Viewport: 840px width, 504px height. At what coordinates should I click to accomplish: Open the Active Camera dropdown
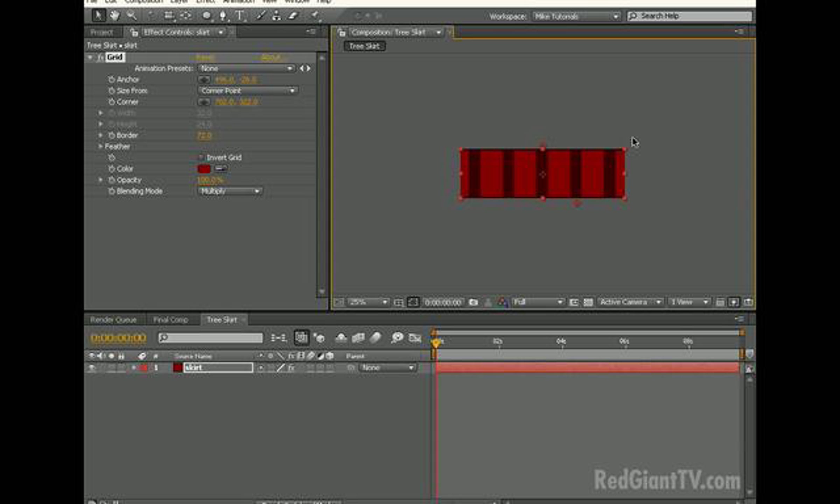pos(630,302)
